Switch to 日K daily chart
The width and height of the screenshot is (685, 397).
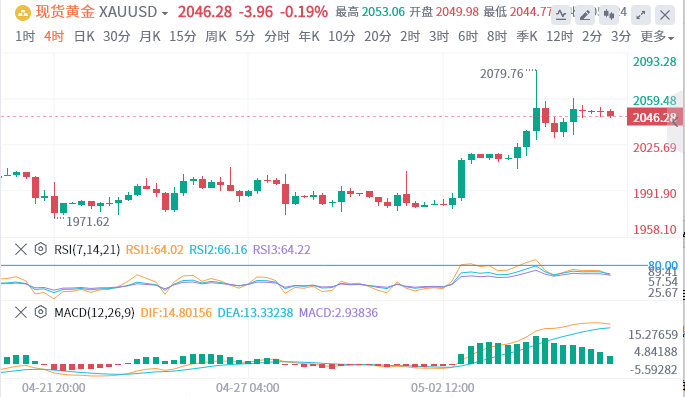[x=84, y=37]
